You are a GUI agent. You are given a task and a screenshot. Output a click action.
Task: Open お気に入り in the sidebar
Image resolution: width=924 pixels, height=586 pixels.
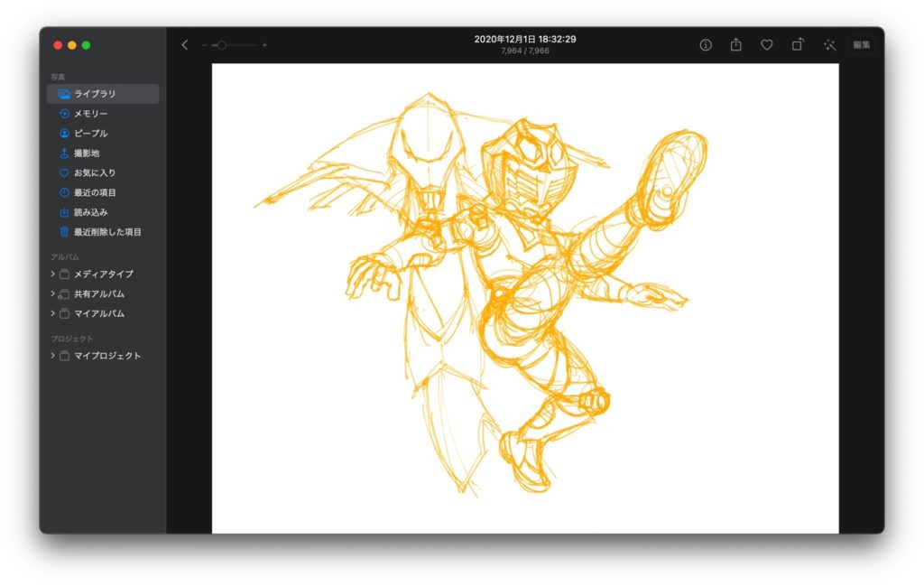pyautogui.click(x=103, y=172)
